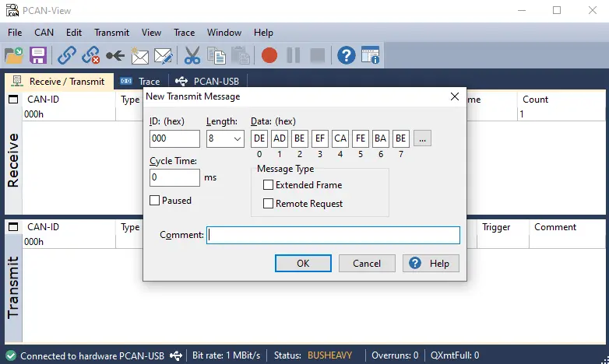Start trace with red record icon

pos(269,55)
